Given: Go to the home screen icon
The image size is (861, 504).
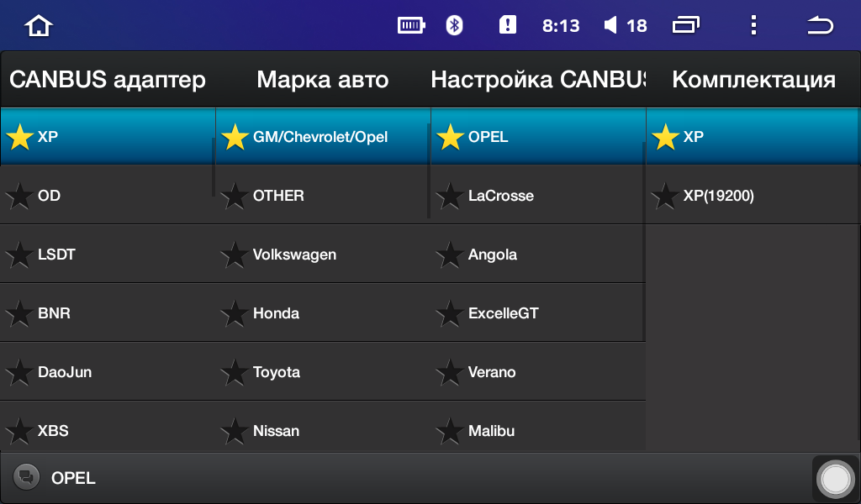Looking at the screenshot, I should [x=39, y=26].
